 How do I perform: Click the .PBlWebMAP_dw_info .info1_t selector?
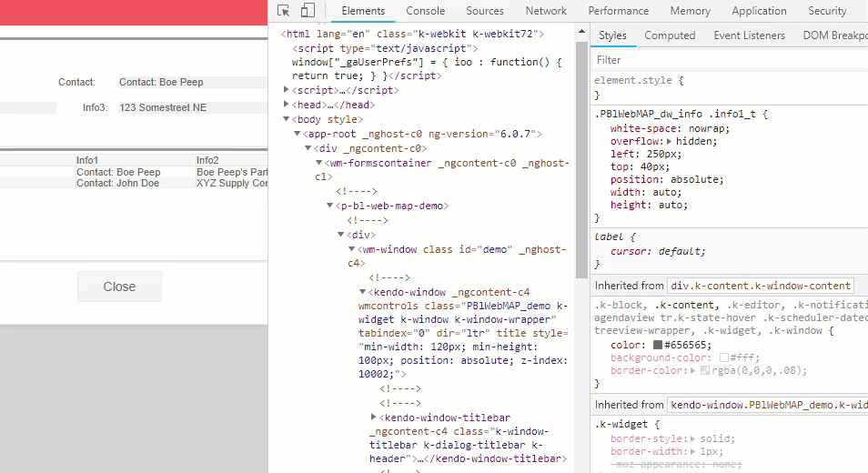[675, 114]
